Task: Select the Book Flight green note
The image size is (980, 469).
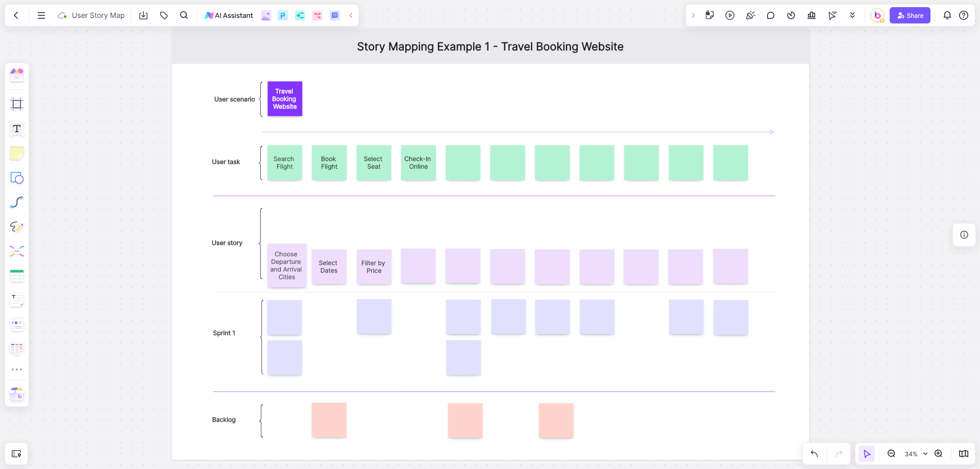Action: (329, 163)
